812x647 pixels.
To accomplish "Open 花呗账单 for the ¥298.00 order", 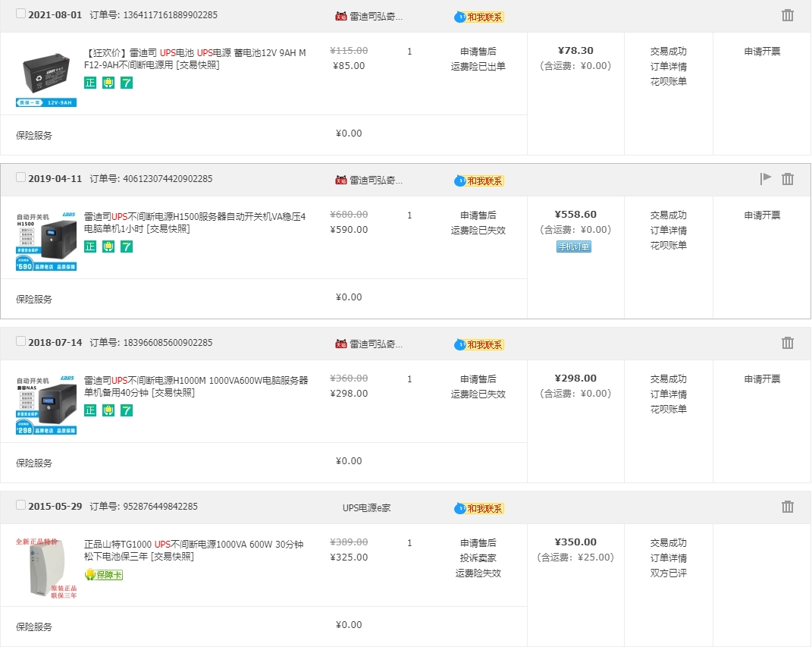I will [669, 409].
